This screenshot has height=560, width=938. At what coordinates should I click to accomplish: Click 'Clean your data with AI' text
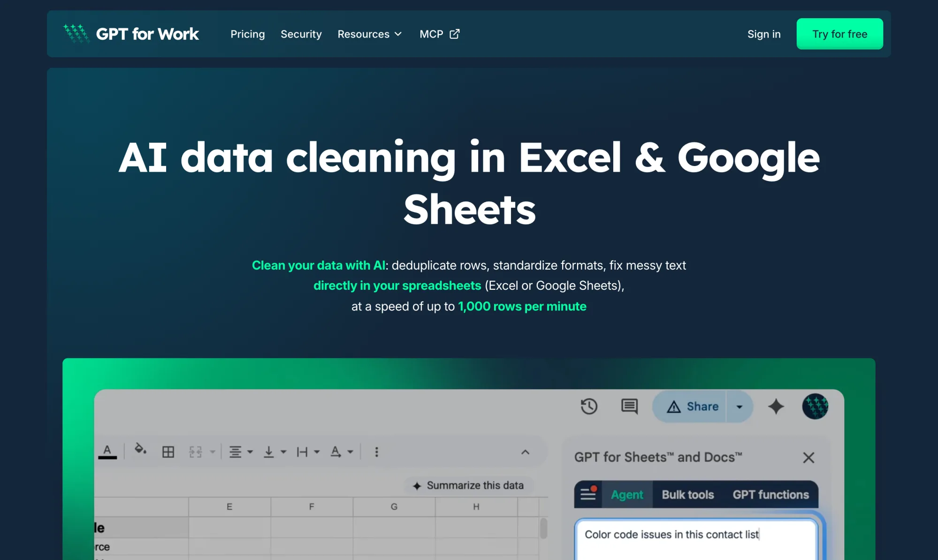[x=319, y=265]
